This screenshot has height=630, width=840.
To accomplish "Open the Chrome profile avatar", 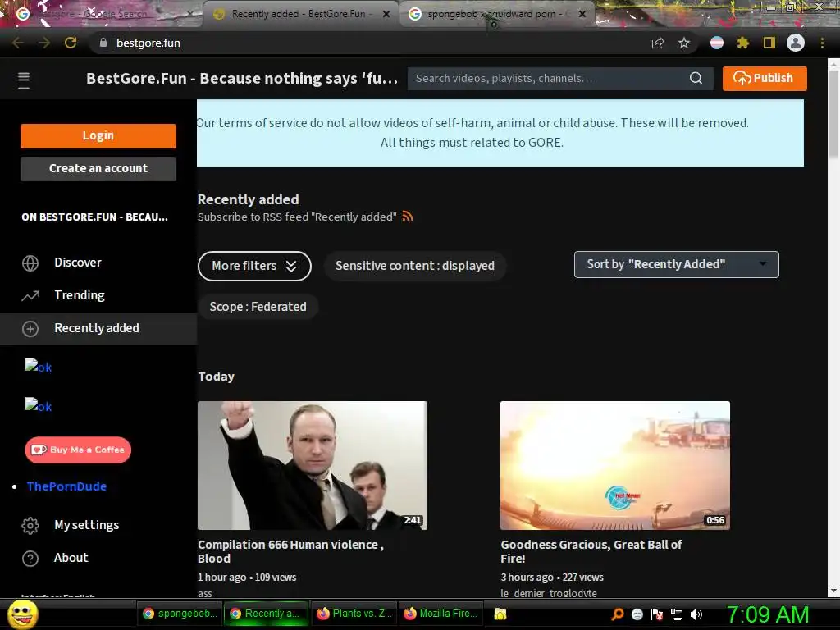I will tap(796, 43).
